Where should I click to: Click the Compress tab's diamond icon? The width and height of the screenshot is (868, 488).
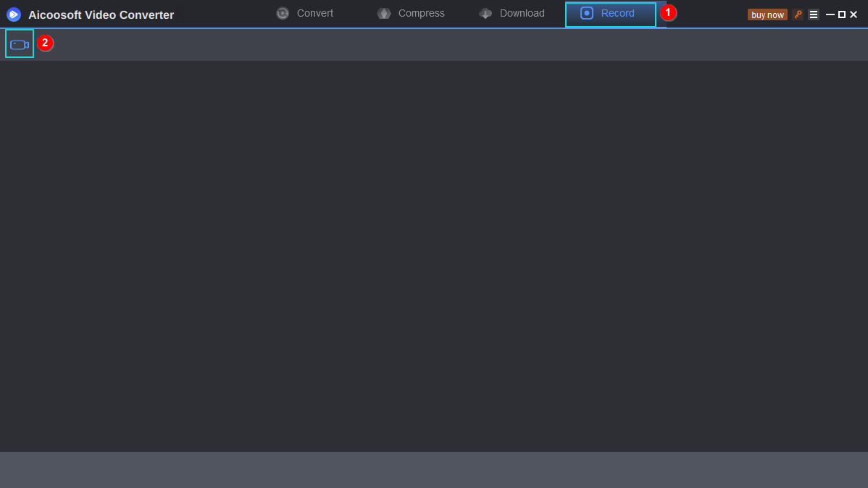383,13
